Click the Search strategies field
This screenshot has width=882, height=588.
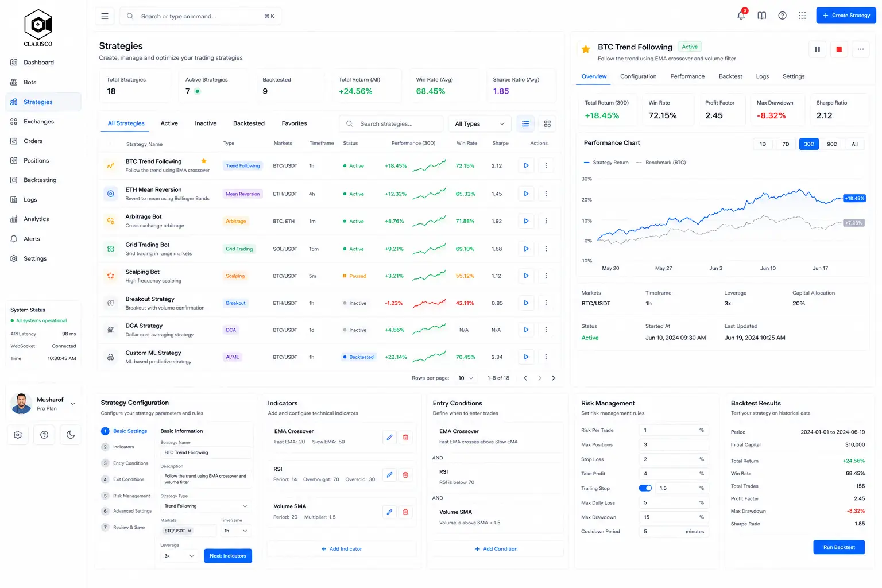pyautogui.click(x=391, y=123)
